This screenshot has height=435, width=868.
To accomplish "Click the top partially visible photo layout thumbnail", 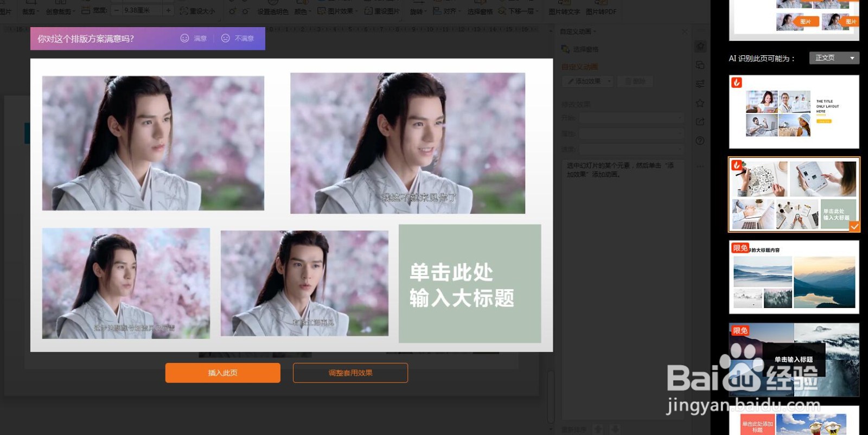I will pyautogui.click(x=794, y=20).
